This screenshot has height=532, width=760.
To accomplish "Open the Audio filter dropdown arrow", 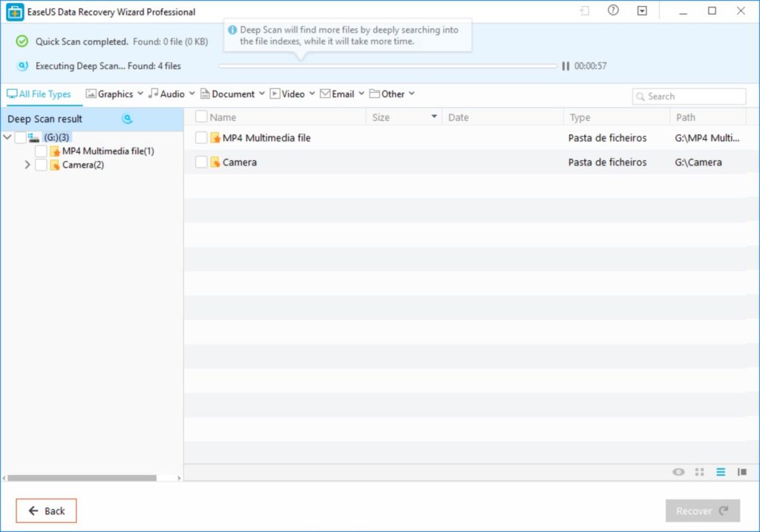I will 192,93.
